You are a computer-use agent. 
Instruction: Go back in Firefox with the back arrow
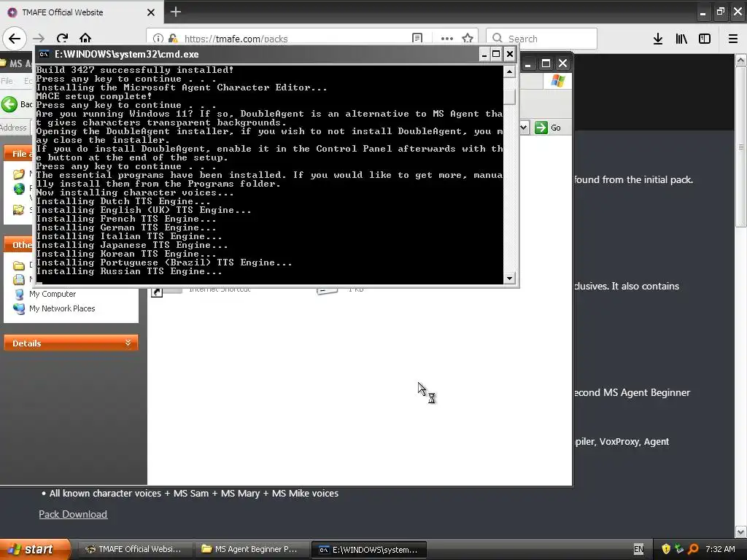(x=15, y=38)
